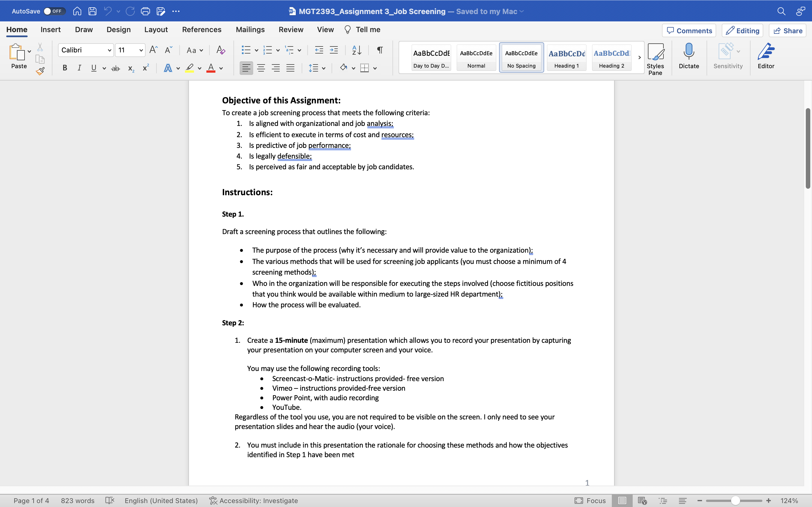Screen dimensions: 812x507
Task: Toggle Bold formatting
Action: point(65,68)
